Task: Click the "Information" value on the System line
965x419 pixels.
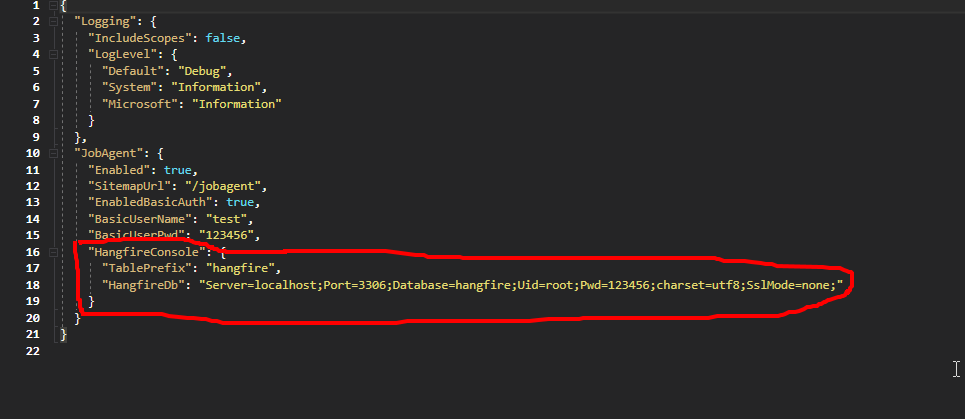Action: coord(217,87)
